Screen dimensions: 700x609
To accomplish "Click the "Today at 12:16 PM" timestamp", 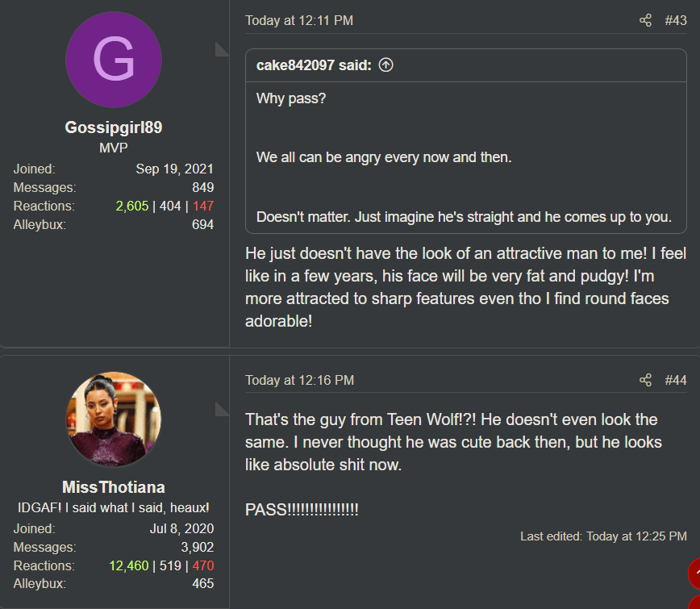I will coord(299,381).
